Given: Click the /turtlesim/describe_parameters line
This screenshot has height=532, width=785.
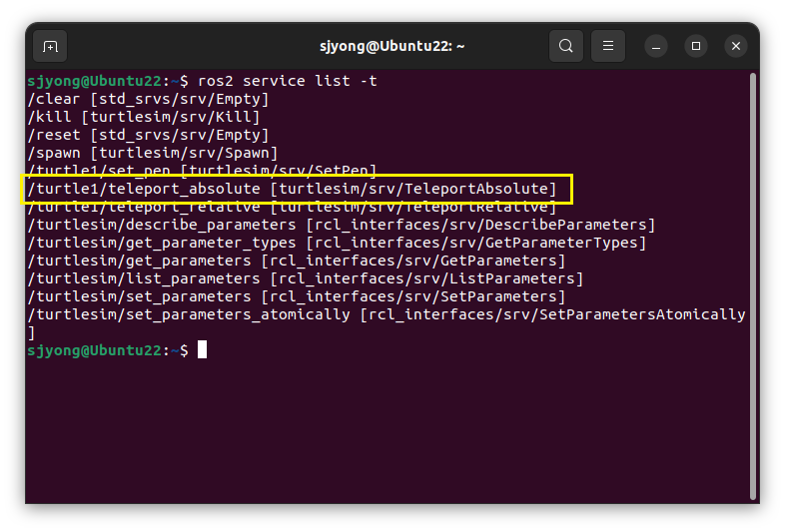Looking at the screenshot, I should click(342, 225).
